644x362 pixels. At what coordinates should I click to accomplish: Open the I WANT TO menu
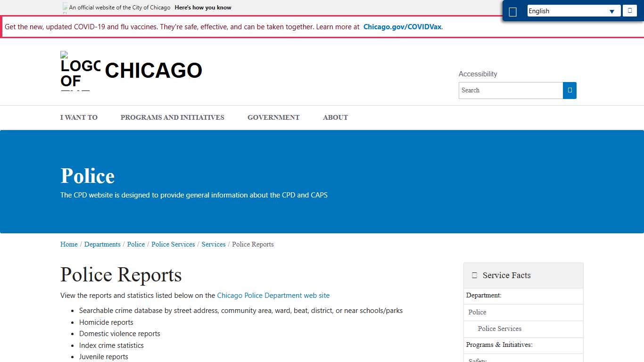click(x=79, y=117)
